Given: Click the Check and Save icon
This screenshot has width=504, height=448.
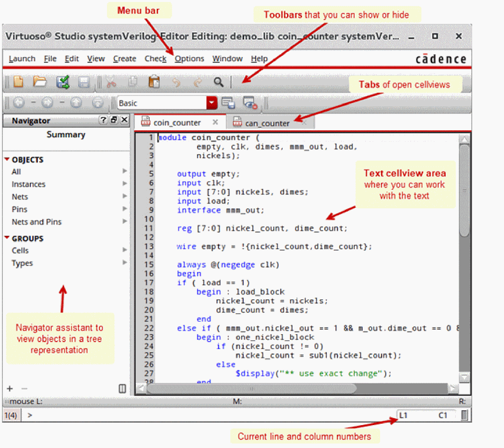Looking at the screenshot, I should (x=63, y=82).
